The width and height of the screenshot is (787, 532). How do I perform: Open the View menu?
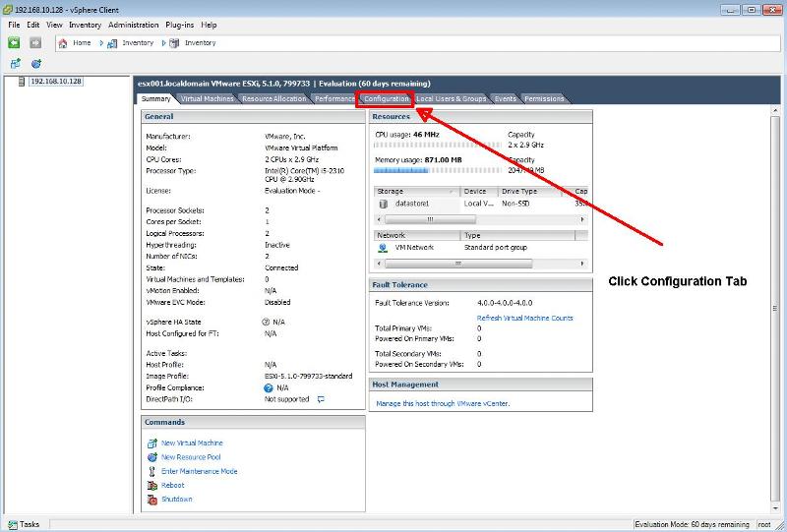click(54, 25)
